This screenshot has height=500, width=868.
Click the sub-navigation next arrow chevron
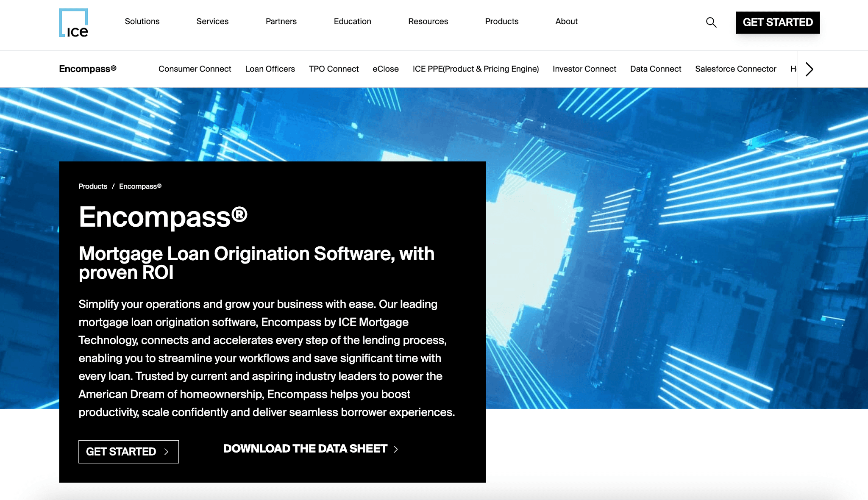pos(809,69)
